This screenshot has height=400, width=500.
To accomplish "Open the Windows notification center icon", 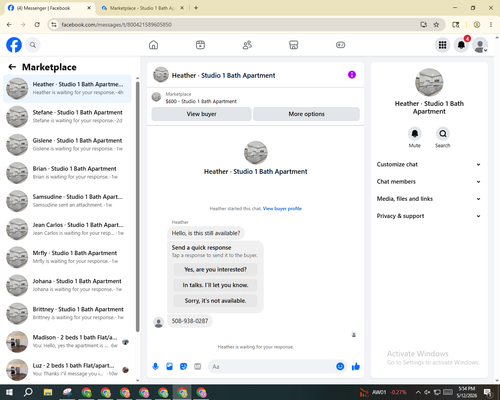I will pyautogui.click(x=487, y=392).
